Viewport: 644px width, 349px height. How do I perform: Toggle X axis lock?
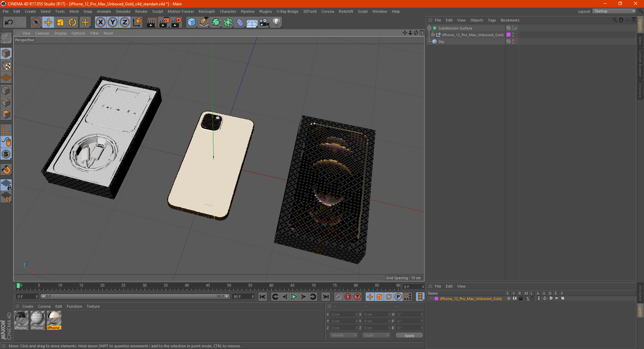pos(100,22)
